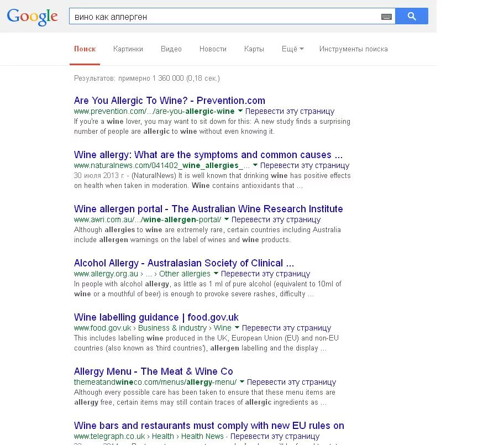The height and width of the screenshot is (445, 504).
Task: Click breadcrumb 'www.telegraph.co.uk › Health › Health News'
Action: pos(149,436)
